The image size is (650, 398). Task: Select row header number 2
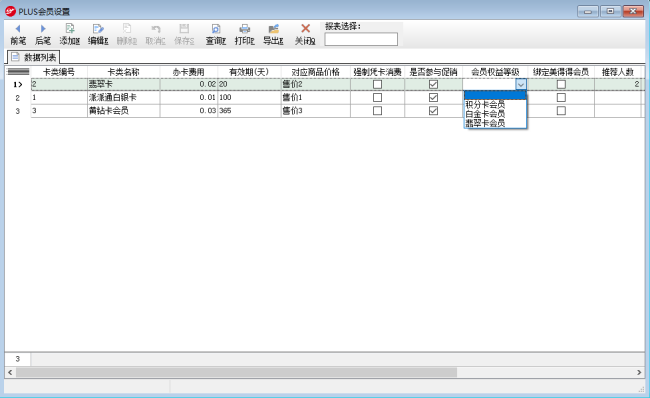click(18, 98)
